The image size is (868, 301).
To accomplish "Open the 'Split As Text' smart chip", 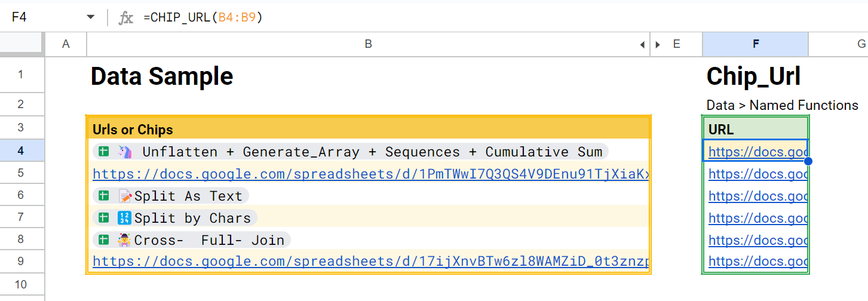I will [170, 196].
